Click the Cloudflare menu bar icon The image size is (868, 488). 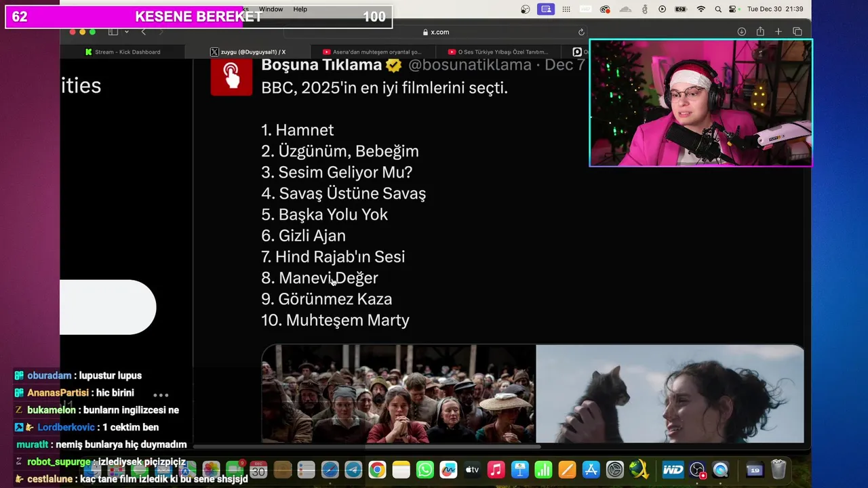coord(626,9)
